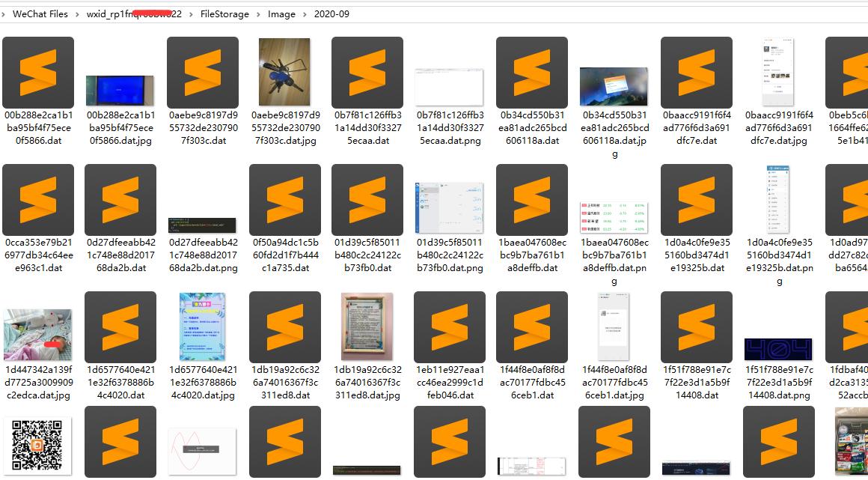868x480 pixels.
Task: Click 0d27dfeeabb421c748e88d201768da2b.dat Sublime icon
Action: pos(120,200)
